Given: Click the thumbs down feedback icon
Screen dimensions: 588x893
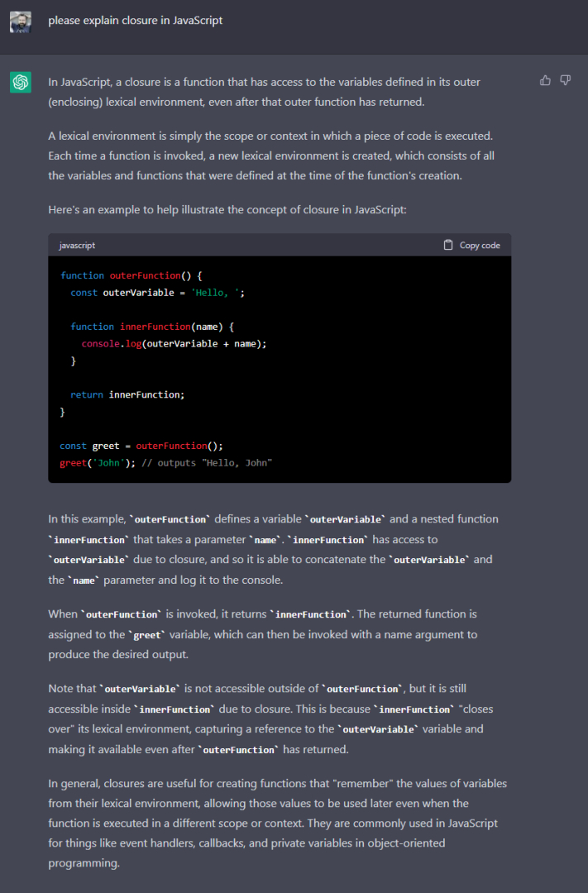Looking at the screenshot, I should pos(566,80).
